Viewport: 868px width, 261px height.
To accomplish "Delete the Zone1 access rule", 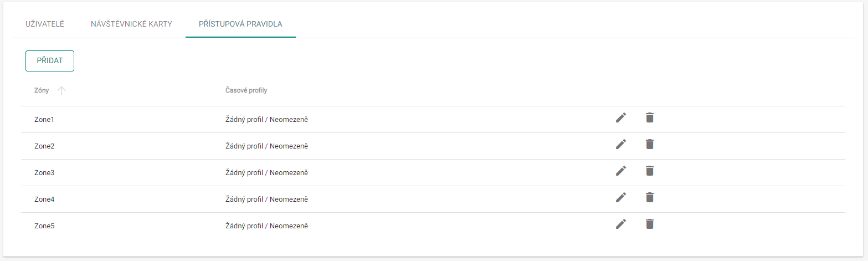I will click(x=650, y=117).
